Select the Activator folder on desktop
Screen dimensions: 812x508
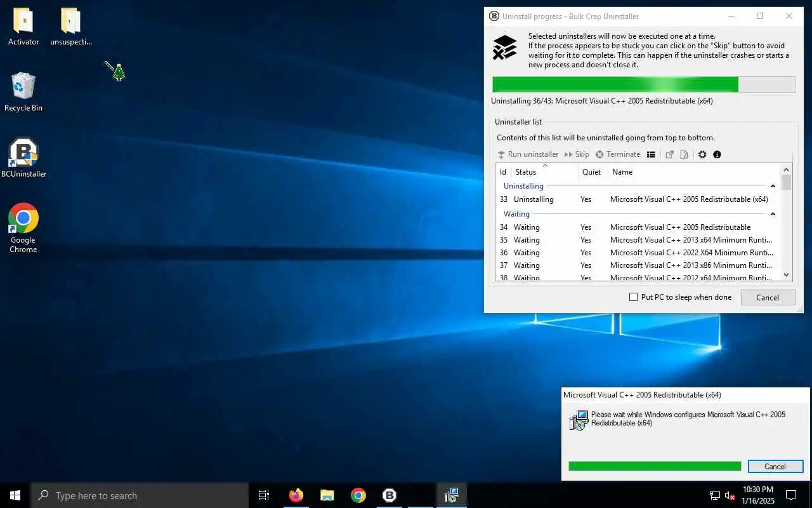point(23,27)
